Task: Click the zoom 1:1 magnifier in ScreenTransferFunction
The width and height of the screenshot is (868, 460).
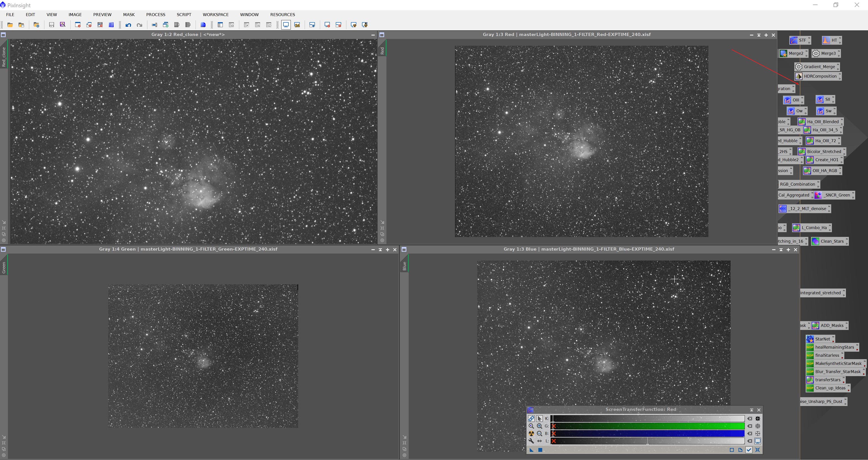Action: (531, 426)
